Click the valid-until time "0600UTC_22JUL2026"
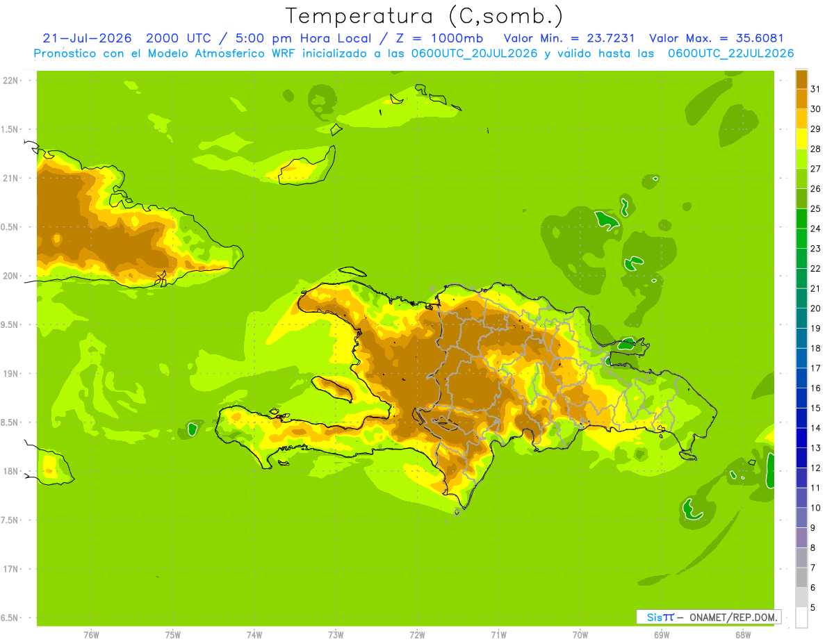The image size is (834, 644). tap(730, 53)
